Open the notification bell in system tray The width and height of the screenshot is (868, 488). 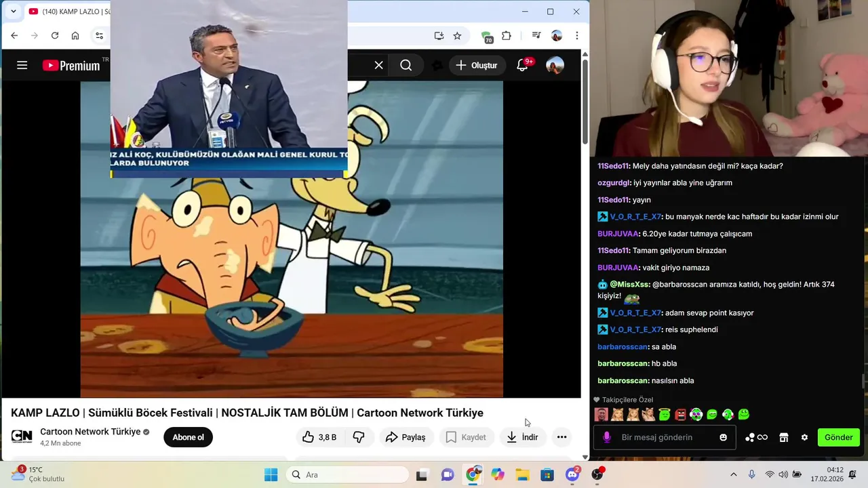point(854,474)
